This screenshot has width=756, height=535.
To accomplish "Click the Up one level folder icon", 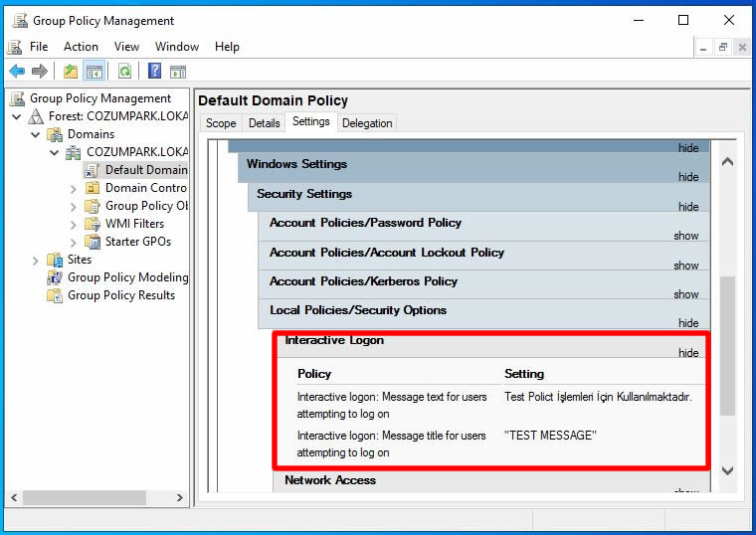I will tap(71, 71).
